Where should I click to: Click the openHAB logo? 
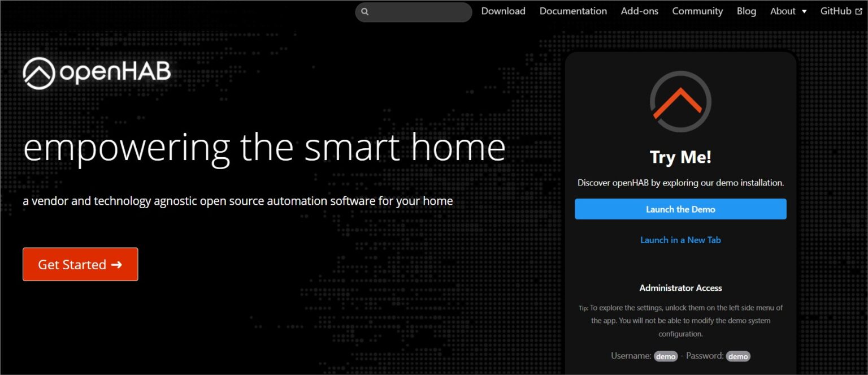click(x=96, y=72)
